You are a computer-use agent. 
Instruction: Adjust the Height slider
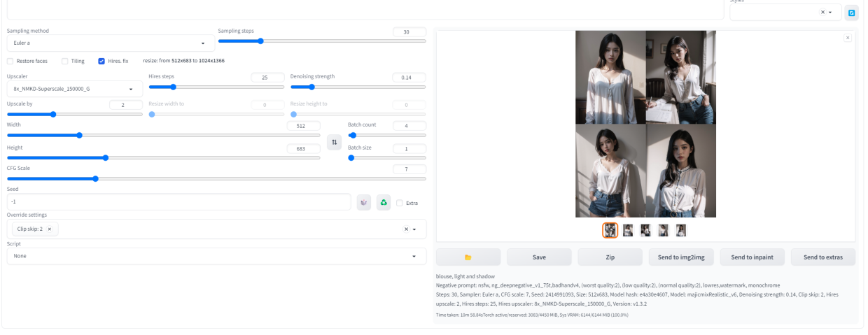point(163,158)
